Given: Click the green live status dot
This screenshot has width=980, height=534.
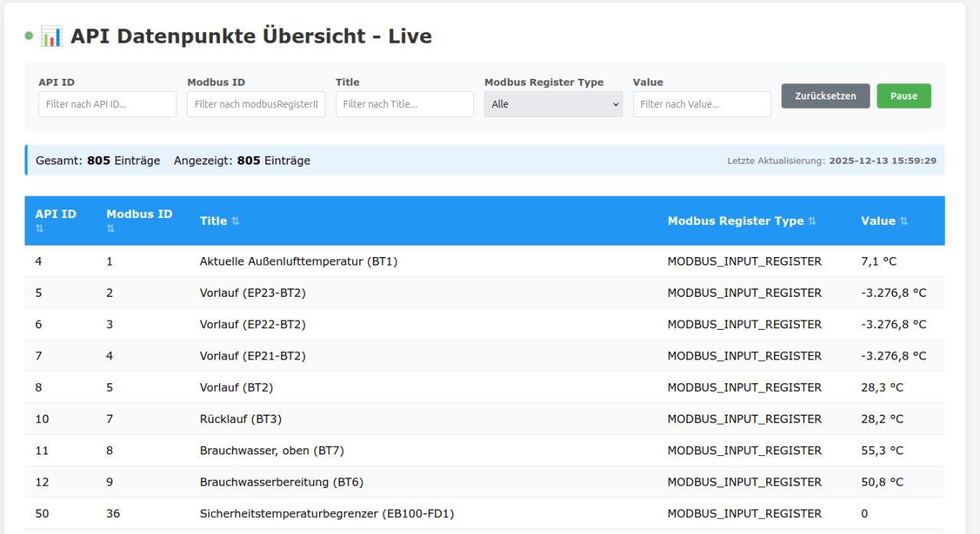Looking at the screenshot, I should pos(29,36).
